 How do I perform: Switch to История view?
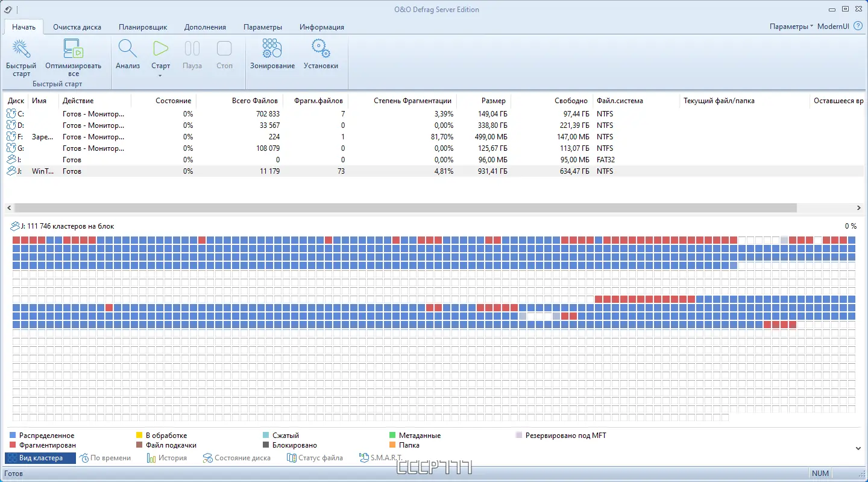[x=167, y=458]
